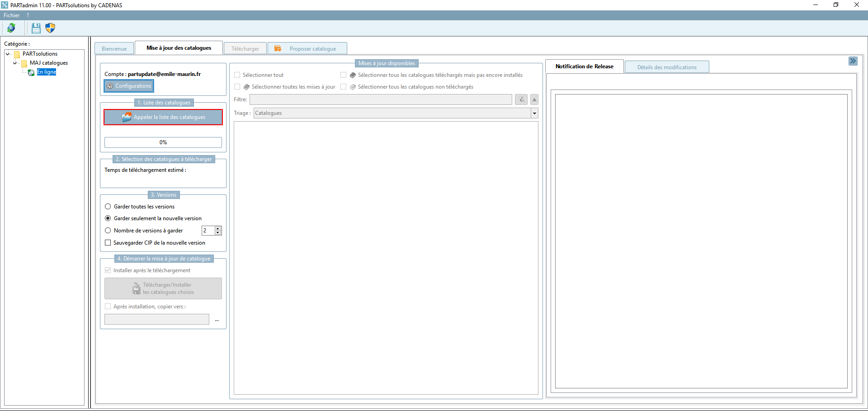This screenshot has height=411, width=868.
Task: Click the save floppy disk icon
Action: click(x=36, y=28)
